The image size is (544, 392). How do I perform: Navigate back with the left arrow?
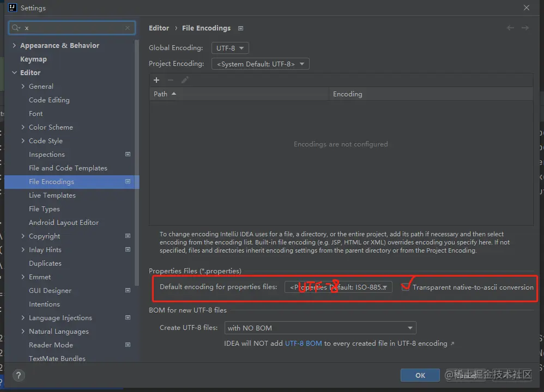point(510,28)
